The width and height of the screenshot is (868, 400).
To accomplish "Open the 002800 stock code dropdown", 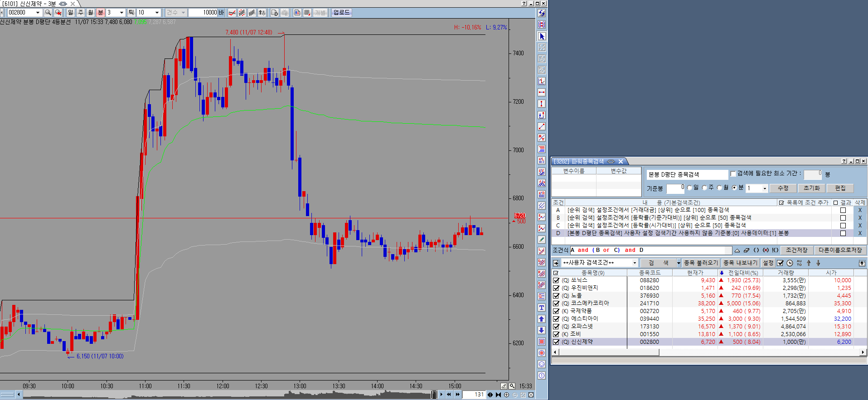I will (38, 13).
